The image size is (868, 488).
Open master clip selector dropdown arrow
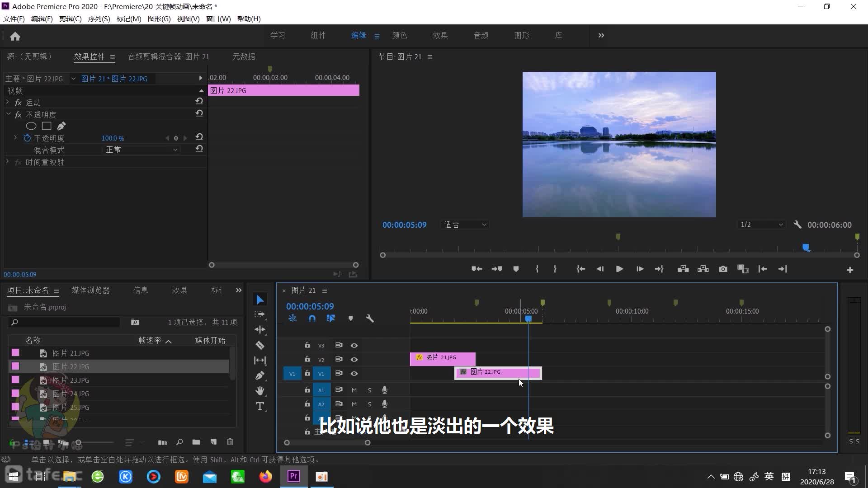[x=73, y=79]
